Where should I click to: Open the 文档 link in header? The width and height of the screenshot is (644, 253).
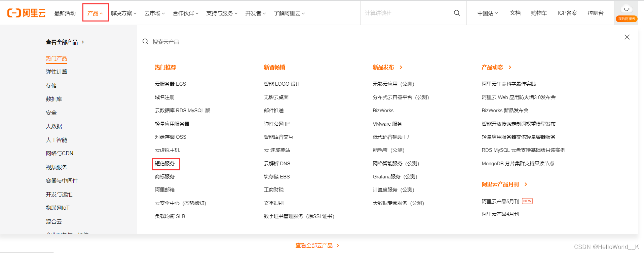point(515,13)
